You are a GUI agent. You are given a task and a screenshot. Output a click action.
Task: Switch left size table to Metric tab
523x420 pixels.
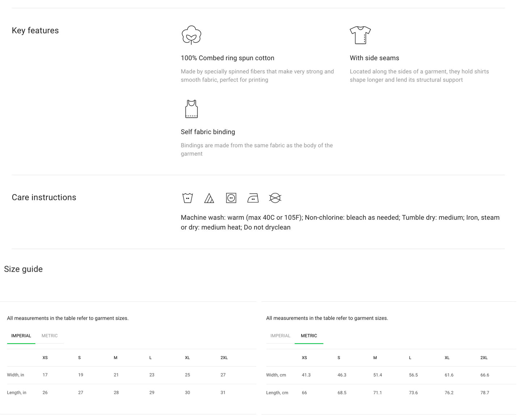pyautogui.click(x=50, y=336)
